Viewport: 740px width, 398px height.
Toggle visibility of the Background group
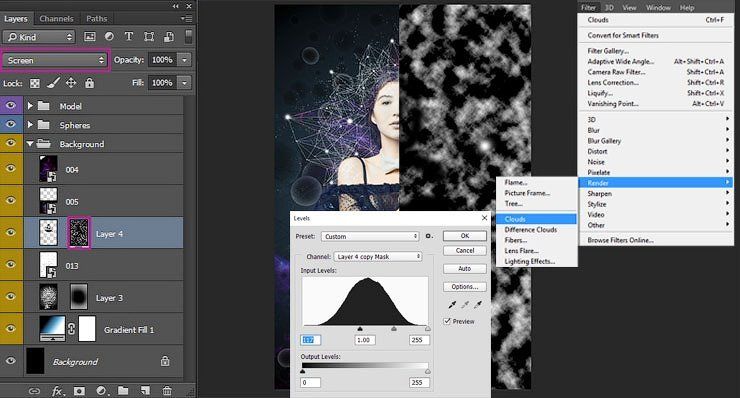tap(11, 144)
